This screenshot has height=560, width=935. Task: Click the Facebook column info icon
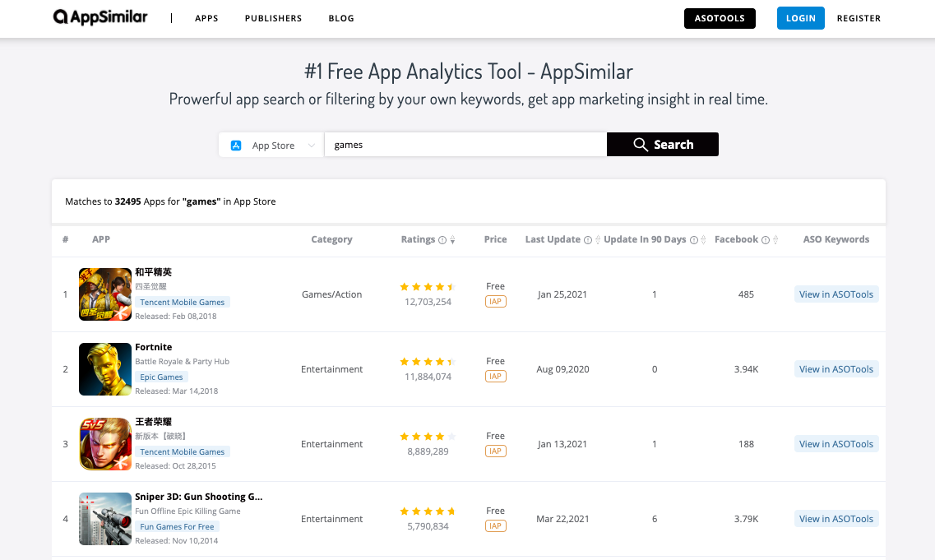click(x=766, y=240)
